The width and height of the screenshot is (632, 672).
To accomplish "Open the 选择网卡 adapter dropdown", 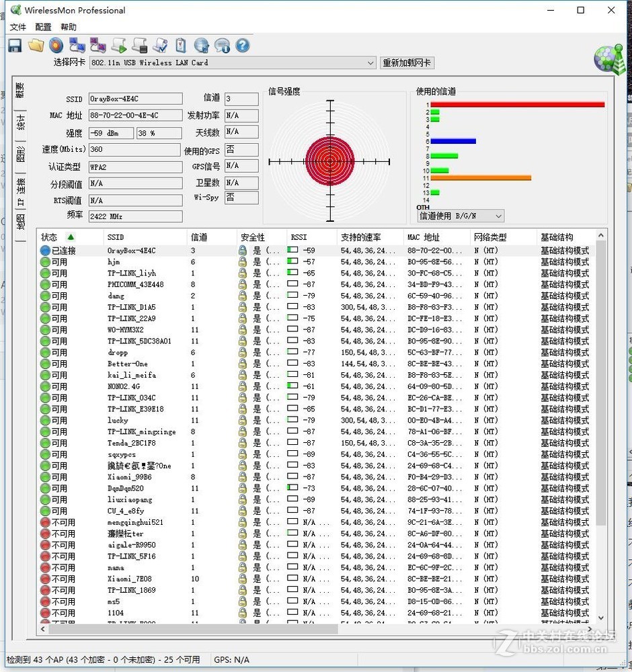I will tap(370, 63).
